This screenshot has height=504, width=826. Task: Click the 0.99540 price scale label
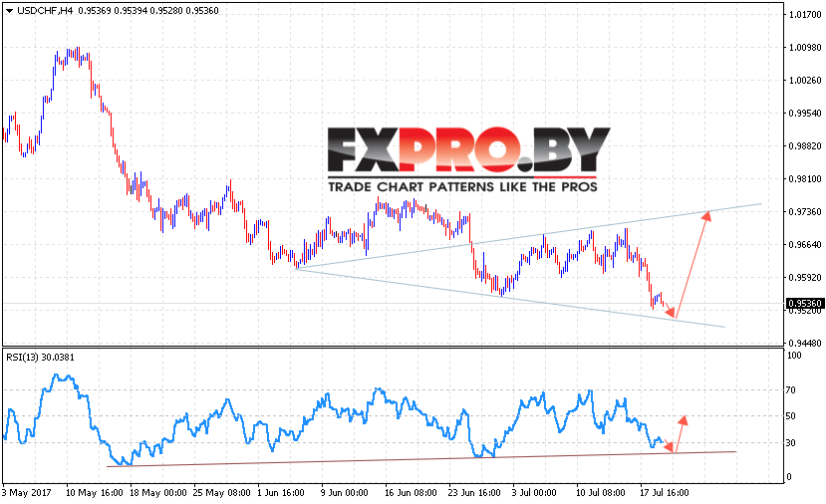(805, 114)
